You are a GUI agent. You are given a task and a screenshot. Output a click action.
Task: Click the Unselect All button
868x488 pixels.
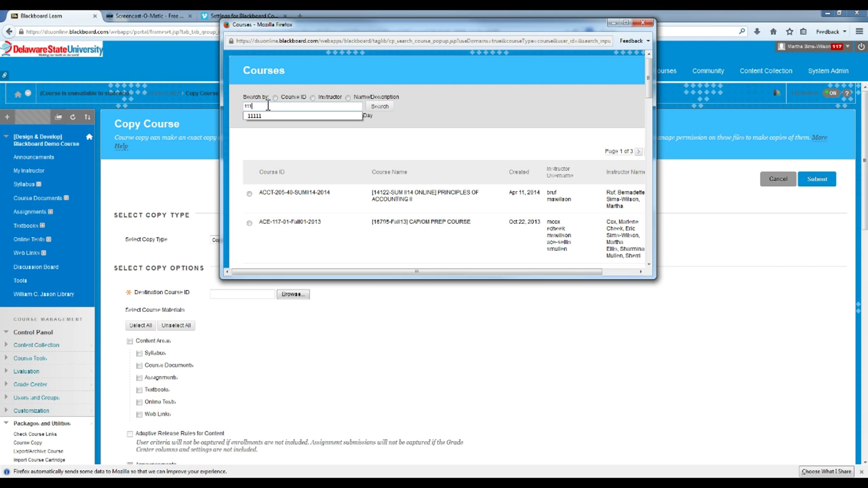(x=176, y=325)
